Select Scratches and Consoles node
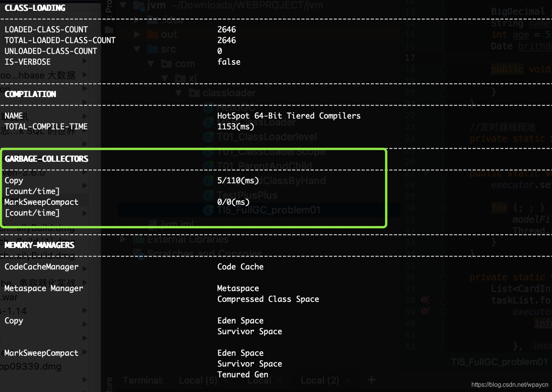 coord(205,254)
